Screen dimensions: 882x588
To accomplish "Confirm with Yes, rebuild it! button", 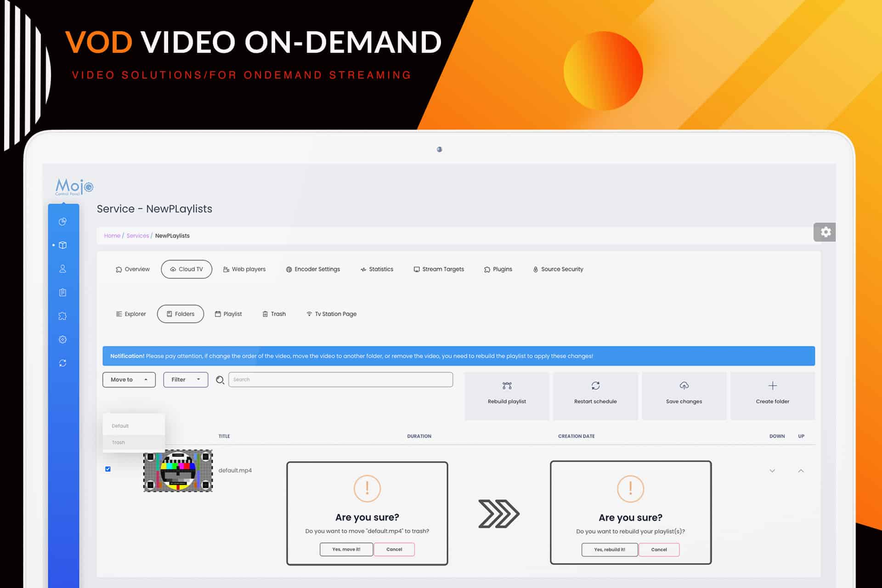I will click(610, 550).
